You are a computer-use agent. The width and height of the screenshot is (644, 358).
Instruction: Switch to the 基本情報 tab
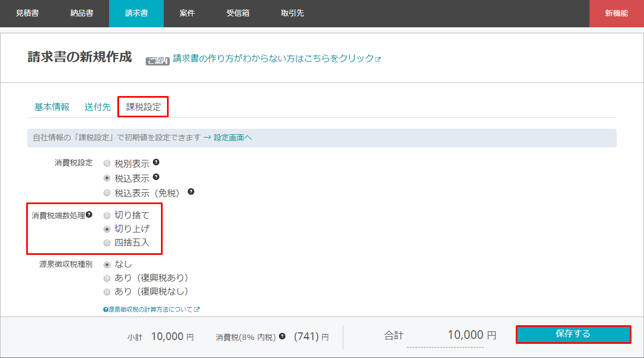[52, 107]
